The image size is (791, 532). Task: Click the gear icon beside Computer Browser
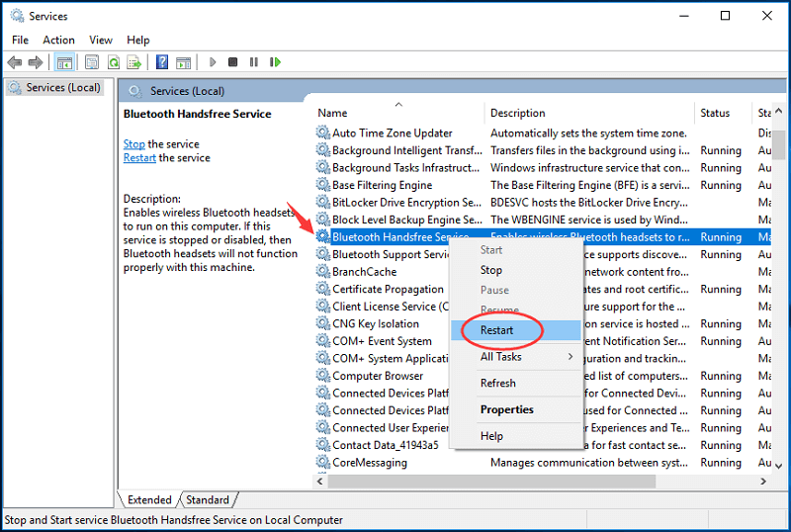pyautogui.click(x=323, y=376)
